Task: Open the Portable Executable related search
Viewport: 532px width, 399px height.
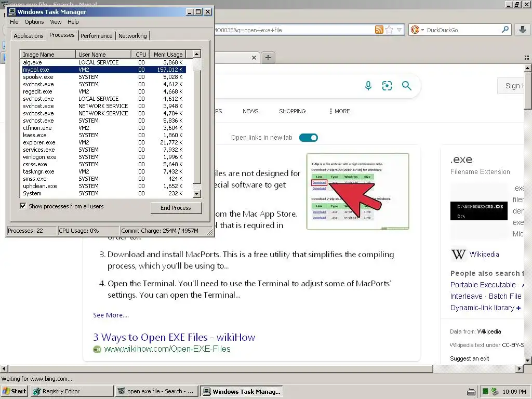Action: point(483,285)
